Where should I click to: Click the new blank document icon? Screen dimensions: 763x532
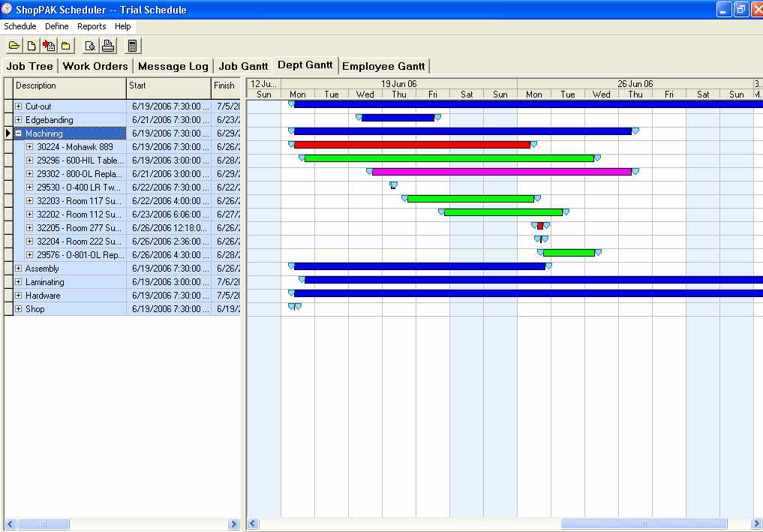(32, 46)
